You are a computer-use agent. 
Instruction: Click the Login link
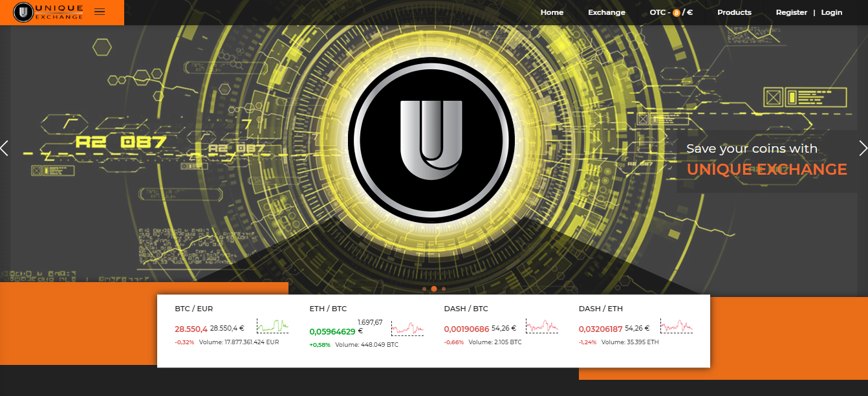[x=832, y=12]
